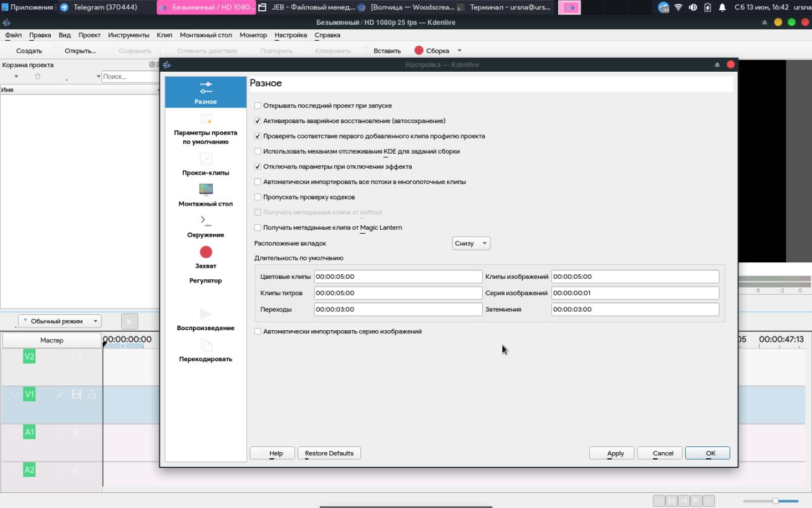Image resolution: width=812 pixels, height=508 pixels.
Task: Click the red Сборка render button
Action: (431, 51)
